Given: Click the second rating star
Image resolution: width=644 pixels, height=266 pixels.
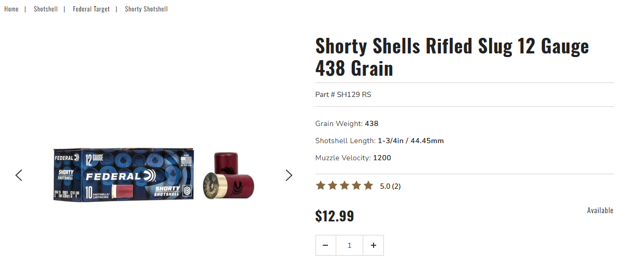Looking at the screenshot, I should point(333,186).
